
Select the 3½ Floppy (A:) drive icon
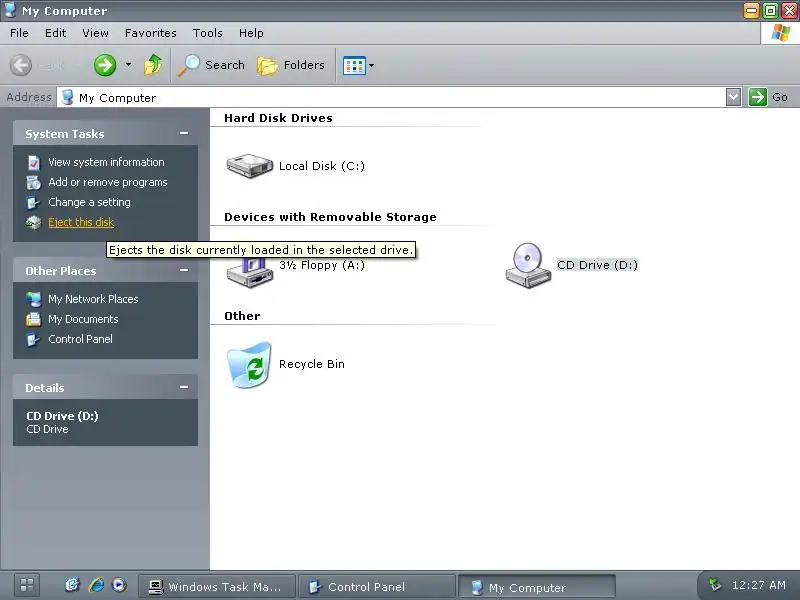(x=249, y=273)
